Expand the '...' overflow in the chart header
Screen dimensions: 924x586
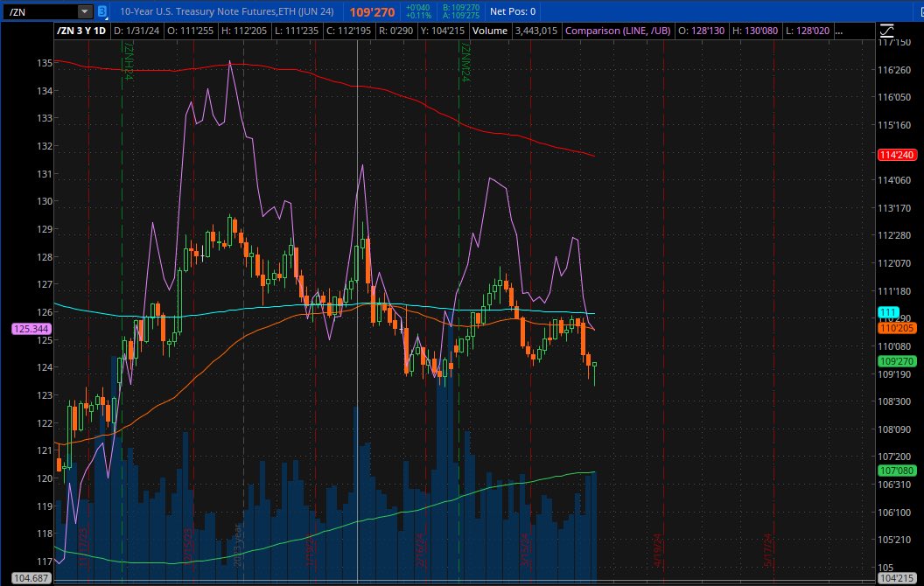(x=838, y=31)
